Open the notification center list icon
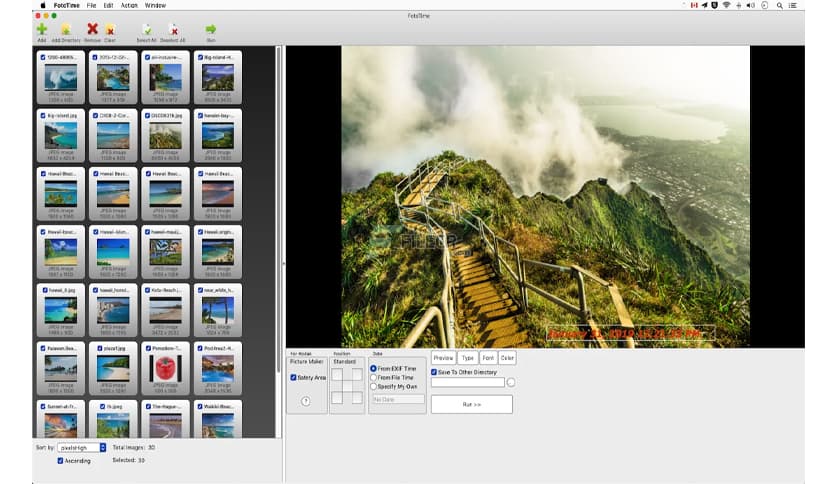 793,5
